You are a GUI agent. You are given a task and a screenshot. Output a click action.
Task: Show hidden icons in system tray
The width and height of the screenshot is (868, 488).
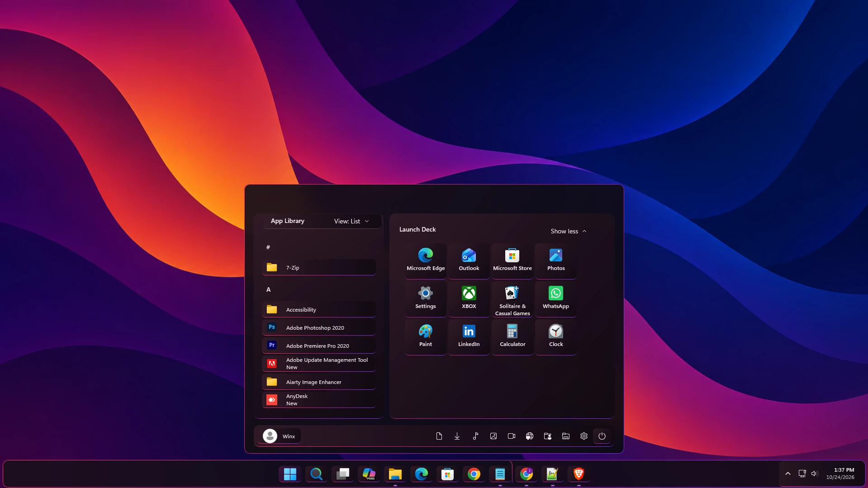point(788,474)
